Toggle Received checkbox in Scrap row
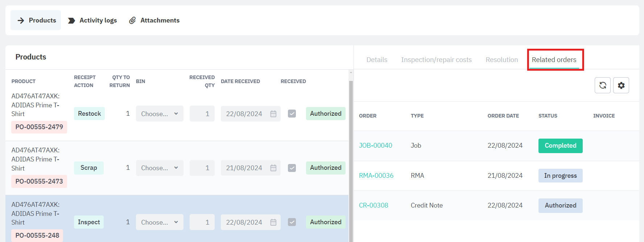This screenshot has height=242, width=644. tap(292, 168)
